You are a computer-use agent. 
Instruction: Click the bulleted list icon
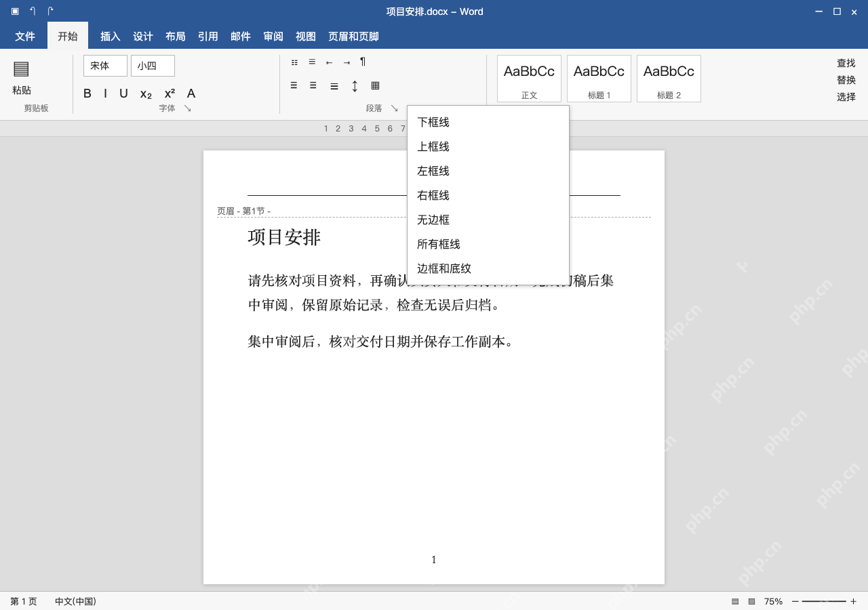pos(294,62)
